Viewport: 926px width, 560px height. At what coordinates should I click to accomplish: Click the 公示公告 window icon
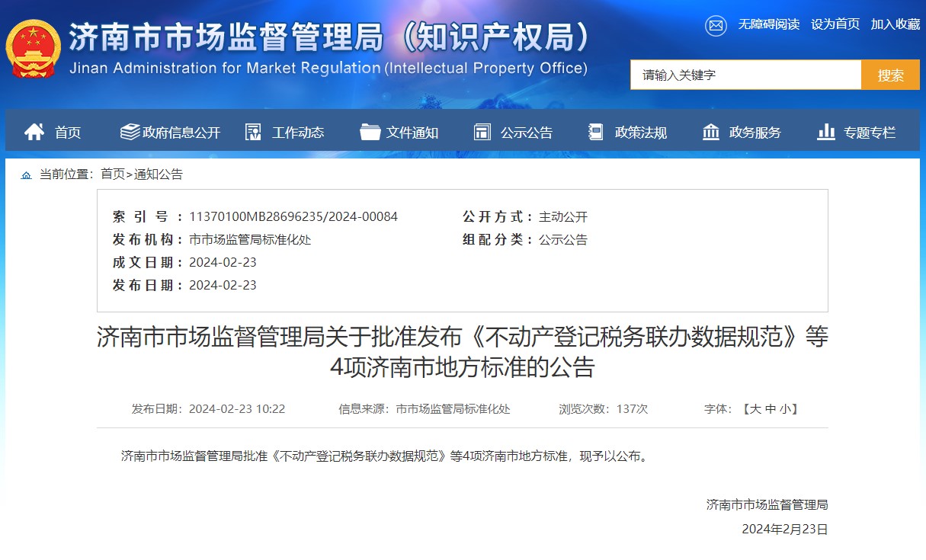(482, 133)
